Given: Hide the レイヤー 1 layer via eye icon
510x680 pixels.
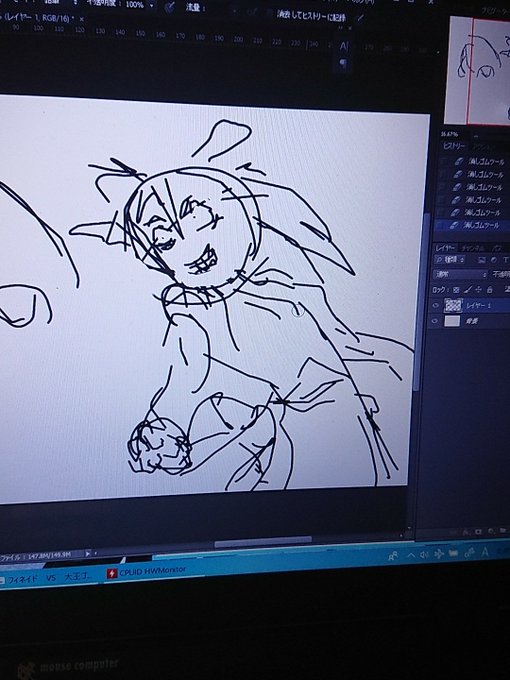Looking at the screenshot, I should 436,306.
